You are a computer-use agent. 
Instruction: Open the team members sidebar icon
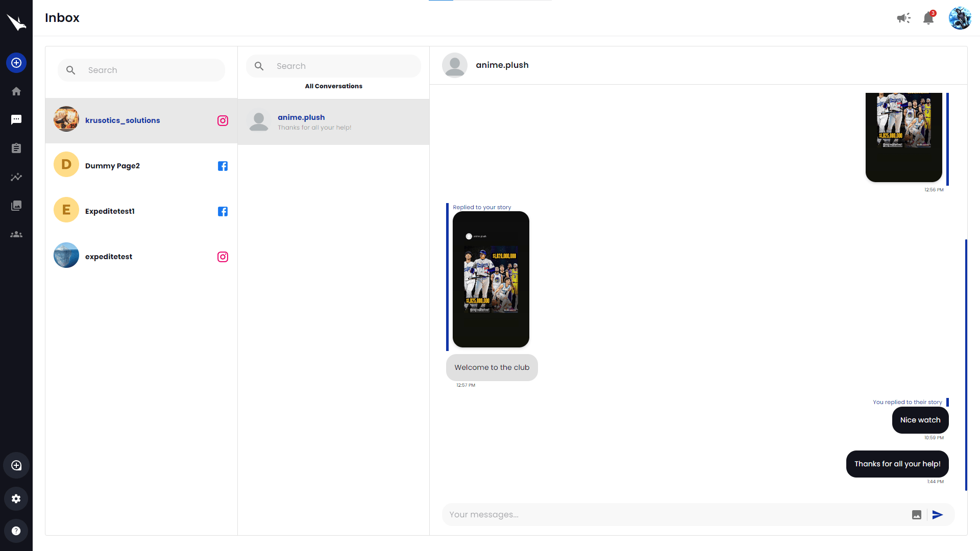click(x=16, y=235)
